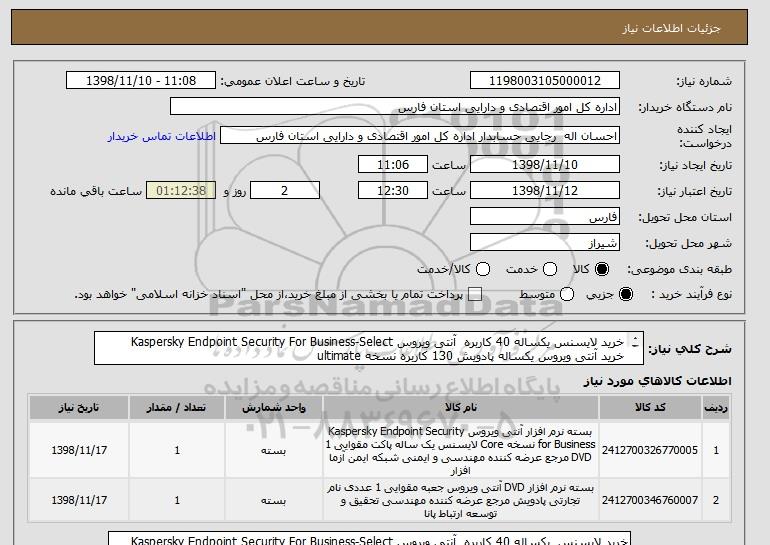Click the بسته unit in row 2
The image size is (770, 545).
tap(274, 501)
